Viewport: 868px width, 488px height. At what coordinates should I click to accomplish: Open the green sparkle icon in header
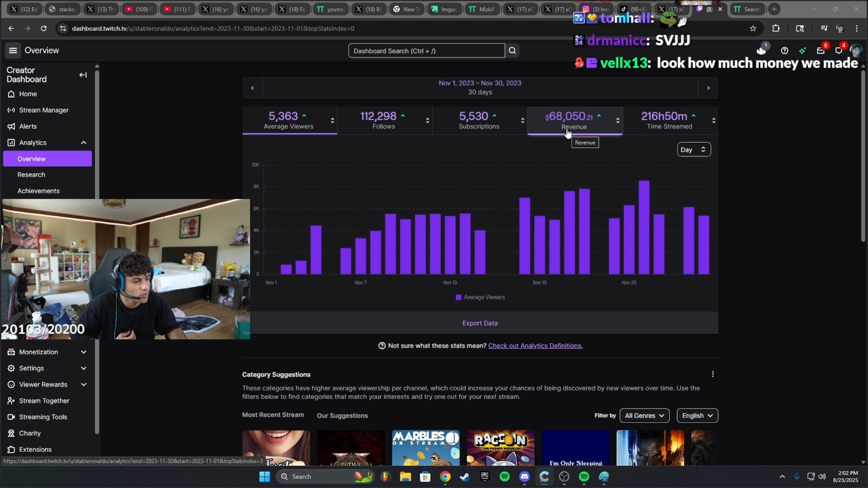coord(803,50)
